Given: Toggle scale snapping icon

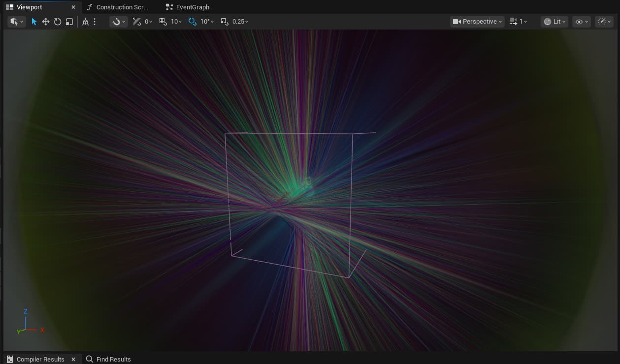Looking at the screenshot, I should (x=225, y=22).
